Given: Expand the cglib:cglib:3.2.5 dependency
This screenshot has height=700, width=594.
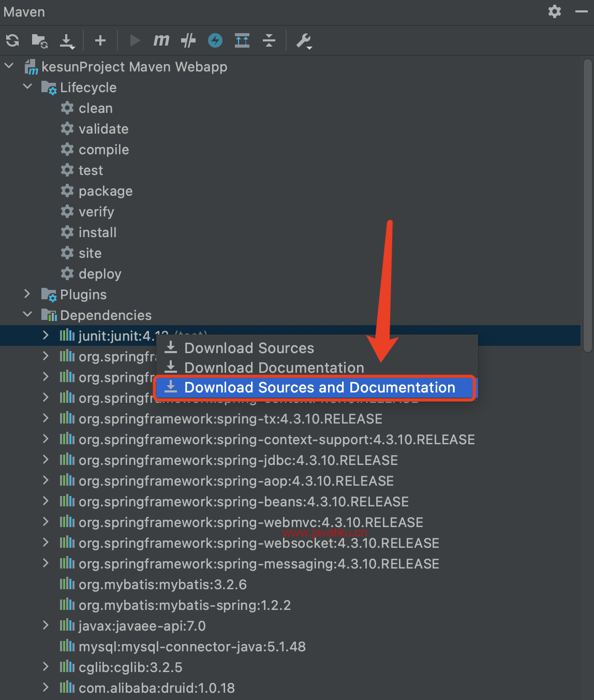Looking at the screenshot, I should pyautogui.click(x=46, y=667).
